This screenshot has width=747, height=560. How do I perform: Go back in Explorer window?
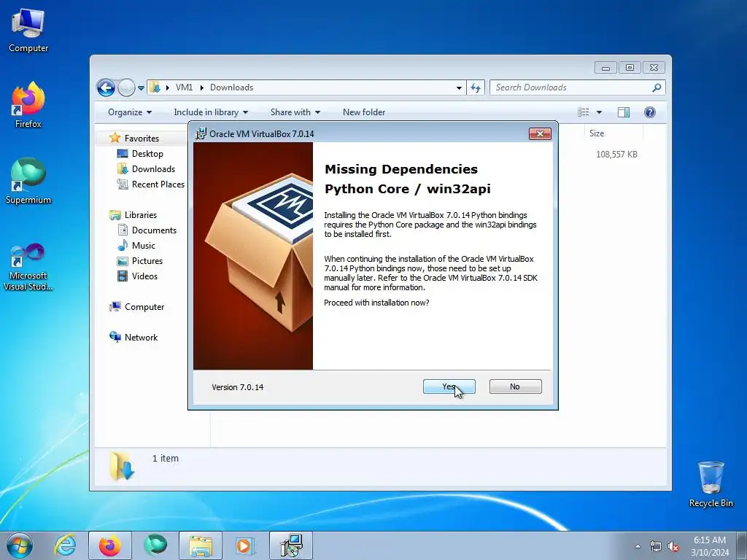tap(106, 87)
